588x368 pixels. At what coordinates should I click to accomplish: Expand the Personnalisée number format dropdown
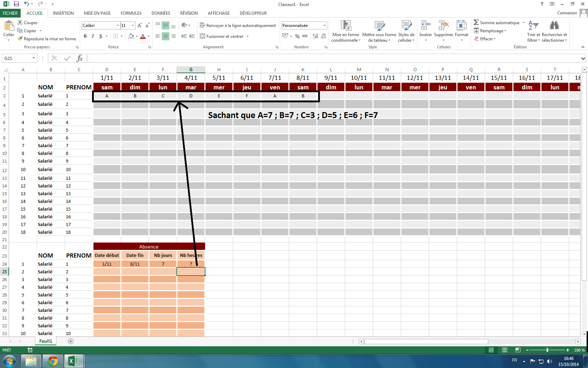324,26
